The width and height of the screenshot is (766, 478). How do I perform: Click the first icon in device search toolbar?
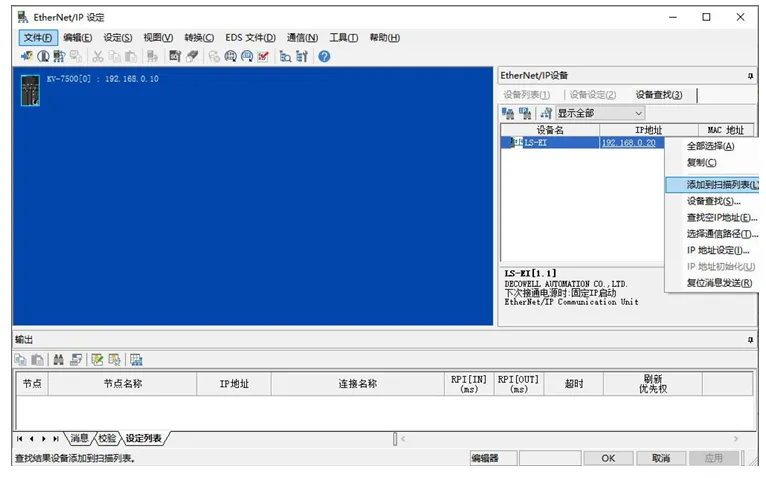(x=508, y=114)
